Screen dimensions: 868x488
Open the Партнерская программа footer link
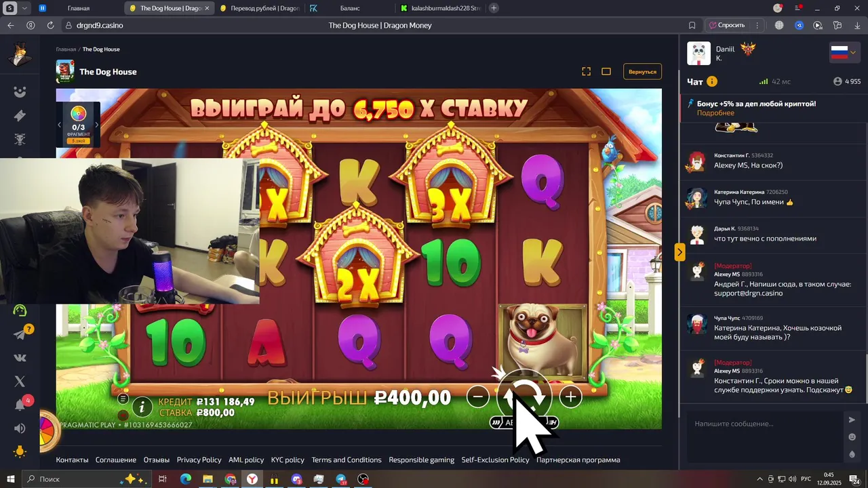[x=578, y=460]
